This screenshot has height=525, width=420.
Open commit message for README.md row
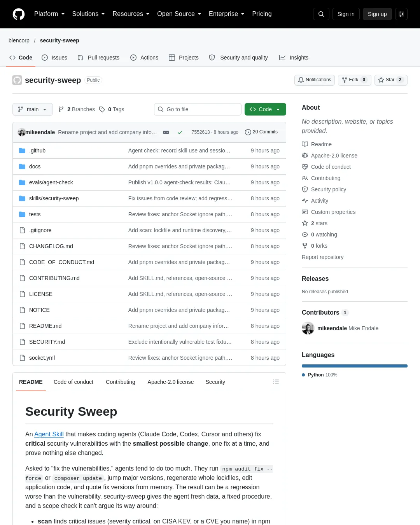click(x=178, y=326)
